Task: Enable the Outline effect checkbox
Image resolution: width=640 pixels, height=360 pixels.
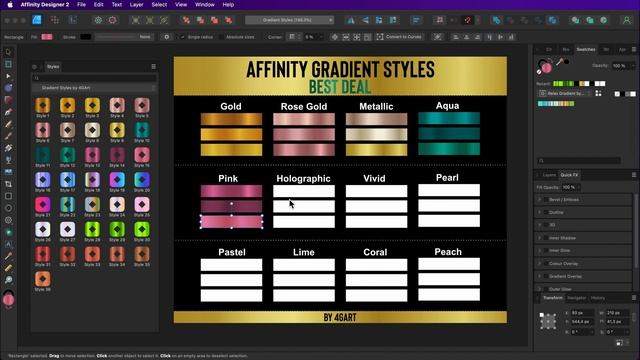Action: click(x=546, y=212)
